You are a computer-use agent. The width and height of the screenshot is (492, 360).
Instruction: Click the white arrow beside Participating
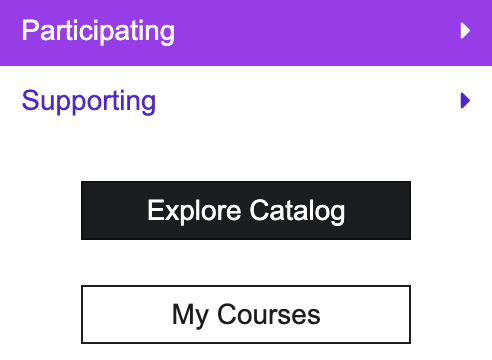[x=465, y=31]
